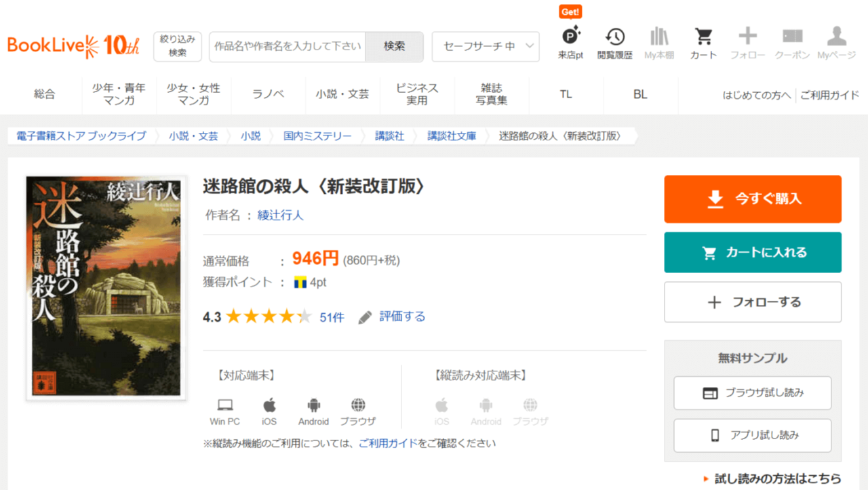The width and height of the screenshot is (868, 490).
Task: Toggle フォローする follow button
Action: pyautogui.click(x=753, y=302)
